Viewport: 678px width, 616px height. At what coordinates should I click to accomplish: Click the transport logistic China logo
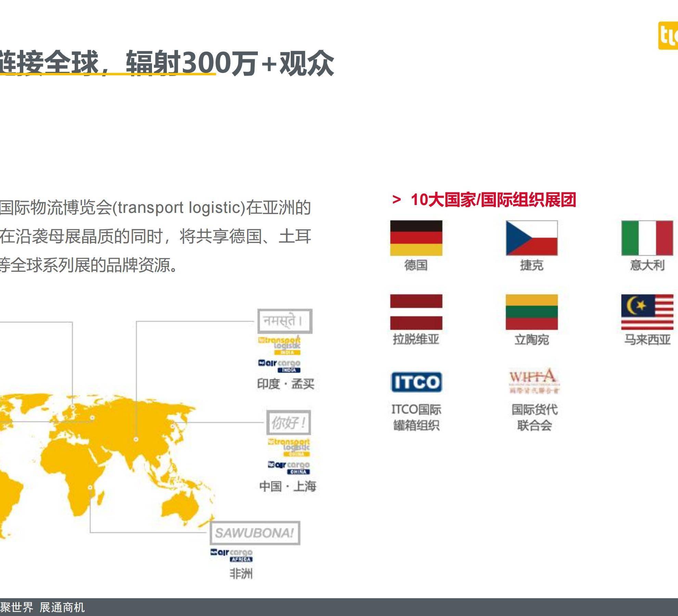coord(289,447)
